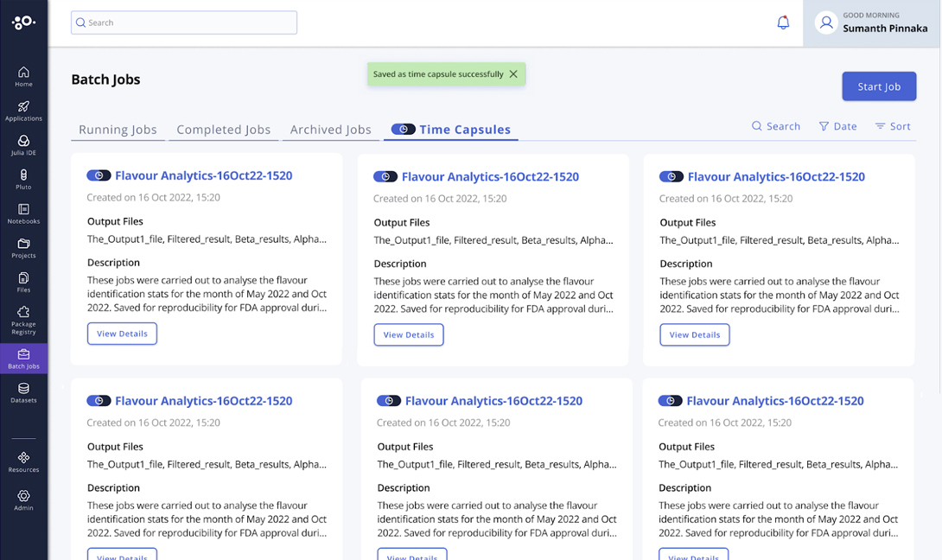Open the Date filter

click(x=837, y=126)
